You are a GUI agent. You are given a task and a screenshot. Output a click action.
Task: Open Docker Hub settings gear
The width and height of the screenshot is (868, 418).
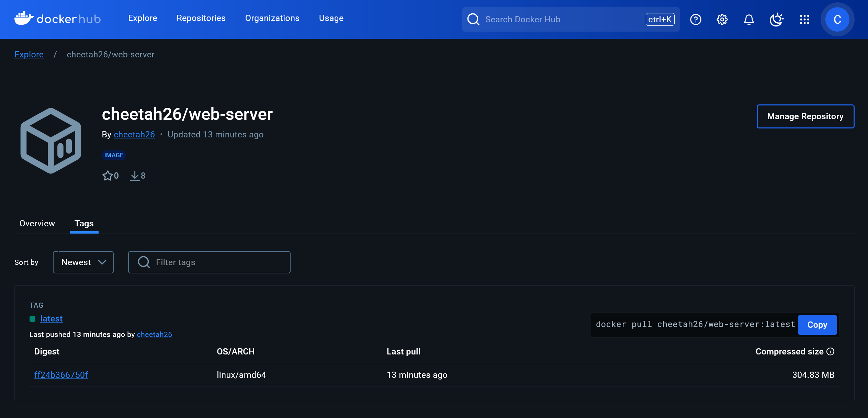722,20
